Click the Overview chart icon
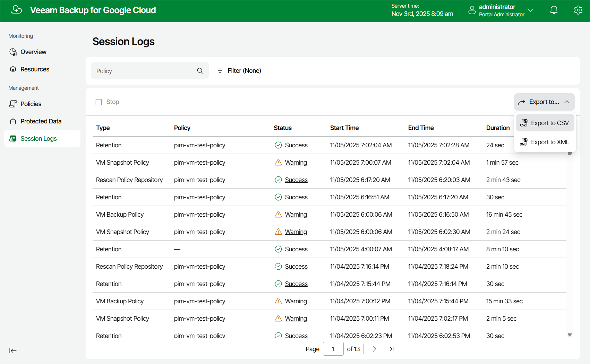Viewport: 590px width, 364px height. click(x=13, y=52)
